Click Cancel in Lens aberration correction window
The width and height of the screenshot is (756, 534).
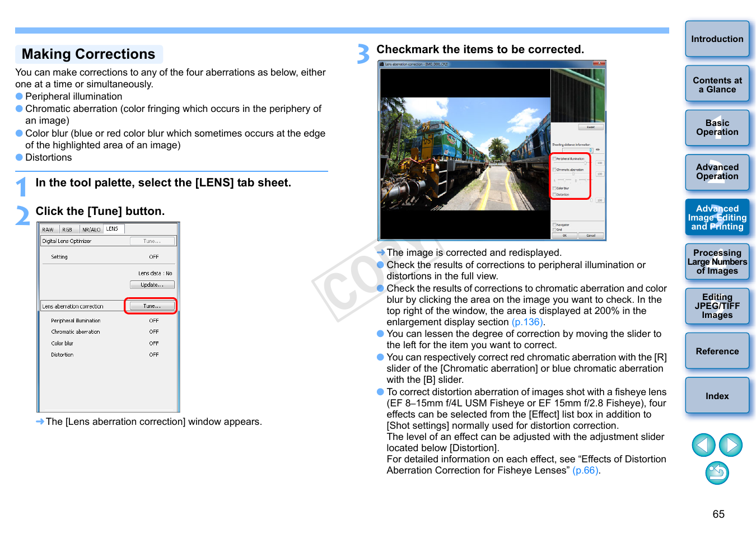[x=591, y=236]
